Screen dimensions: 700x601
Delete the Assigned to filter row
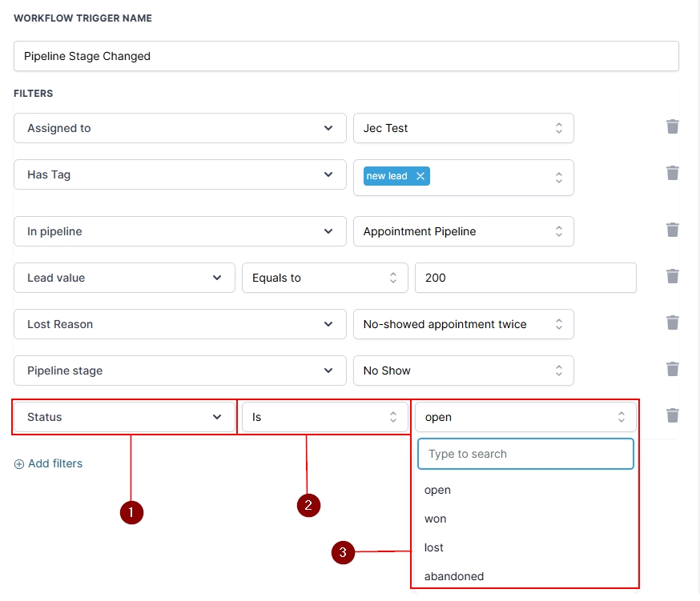[673, 127]
